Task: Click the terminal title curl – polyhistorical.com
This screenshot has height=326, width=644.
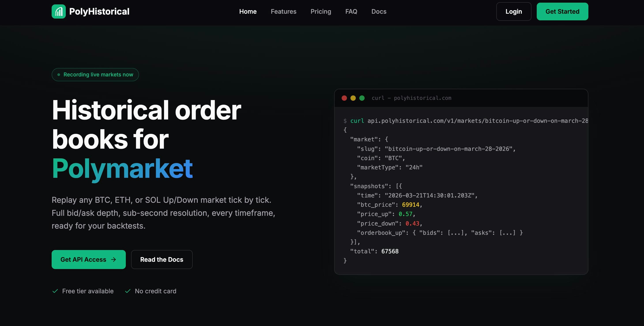Action: [x=411, y=98]
